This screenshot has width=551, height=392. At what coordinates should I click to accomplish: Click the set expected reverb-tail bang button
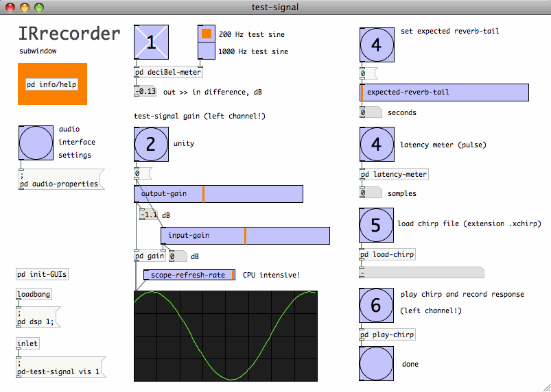click(x=376, y=45)
